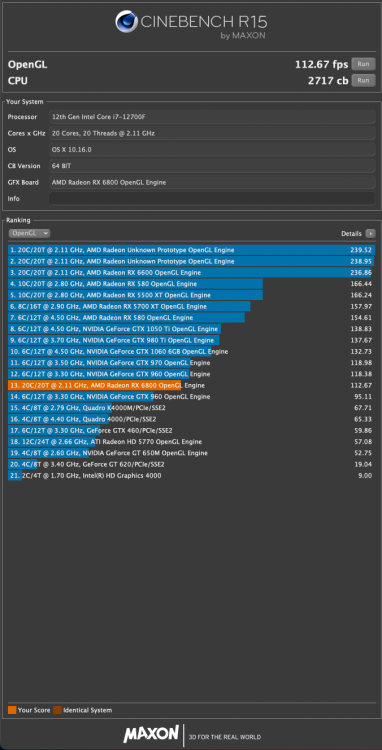Viewport: 382px width, 750px height.
Task: Click the CB Version field 64 BIT
Action: (212, 166)
